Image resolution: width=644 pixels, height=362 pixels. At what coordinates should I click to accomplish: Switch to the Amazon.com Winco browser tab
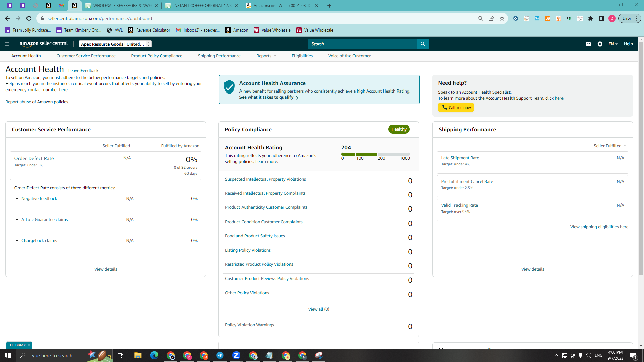pyautogui.click(x=282, y=6)
